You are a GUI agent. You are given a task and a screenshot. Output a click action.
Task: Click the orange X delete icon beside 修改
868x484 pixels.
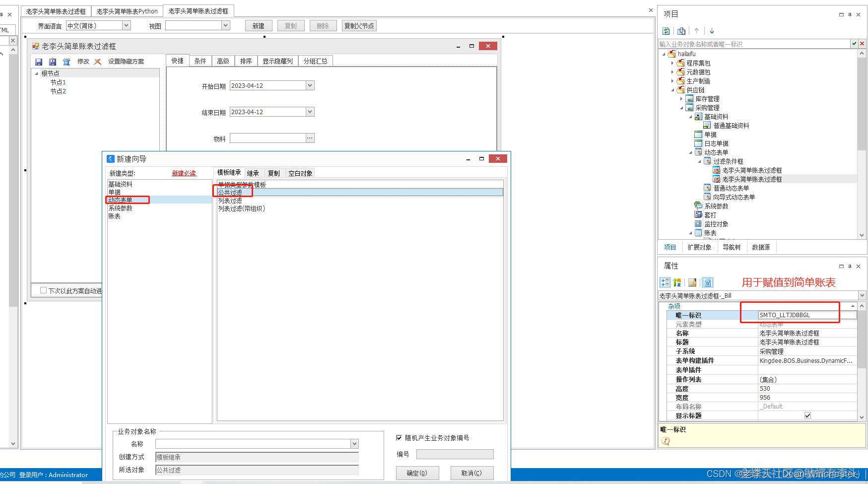tap(98, 62)
